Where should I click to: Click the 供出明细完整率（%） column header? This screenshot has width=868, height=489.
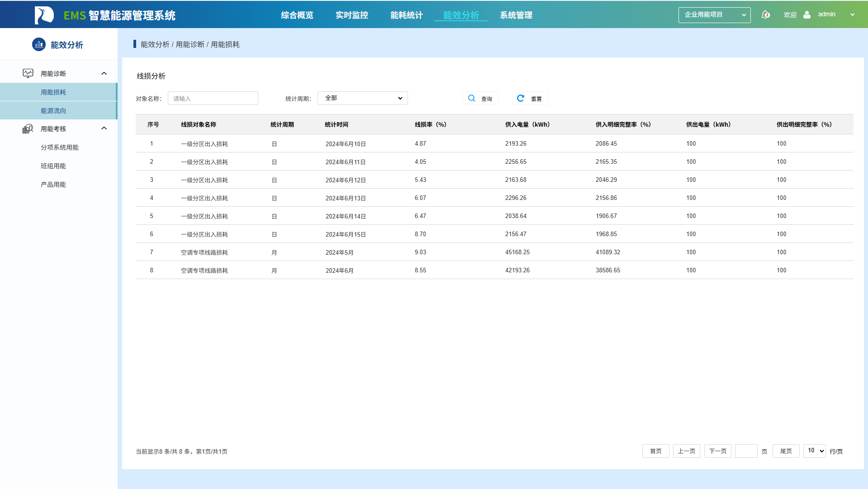point(804,124)
